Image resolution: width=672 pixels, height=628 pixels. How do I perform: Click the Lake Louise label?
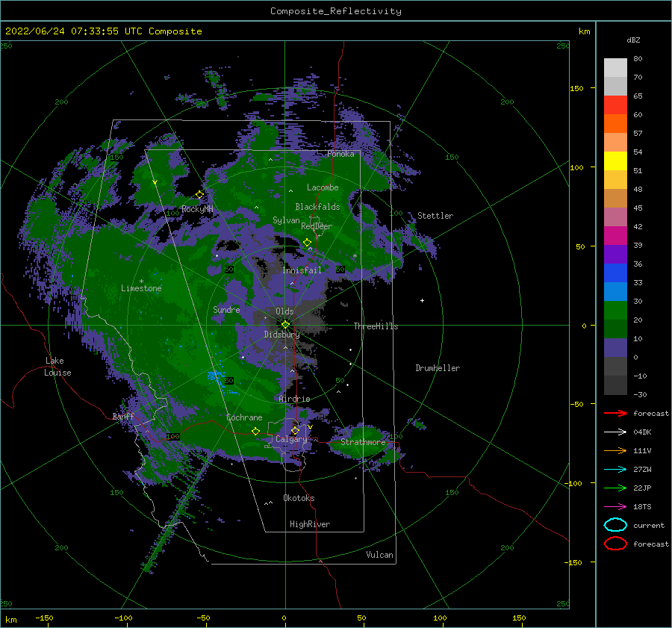57,367
